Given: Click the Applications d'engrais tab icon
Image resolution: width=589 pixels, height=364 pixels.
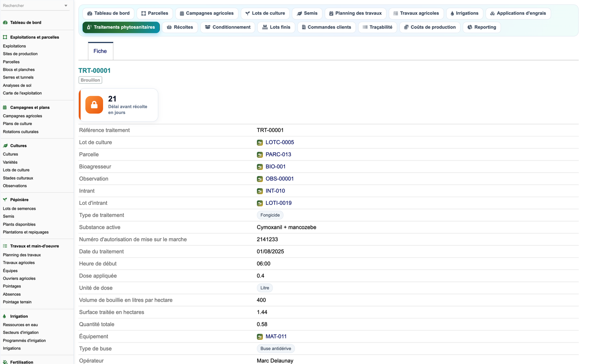Looking at the screenshot, I should point(492,13).
